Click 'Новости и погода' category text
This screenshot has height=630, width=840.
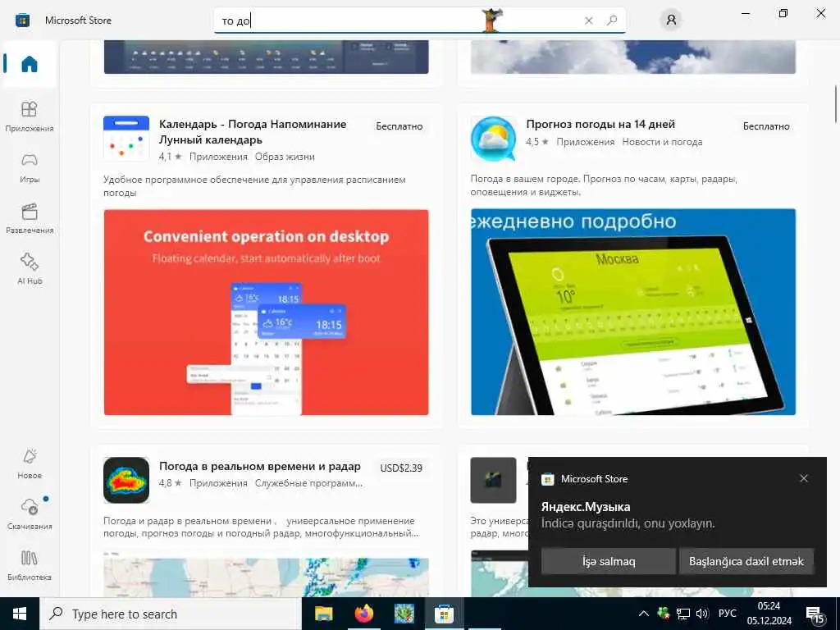(662, 142)
